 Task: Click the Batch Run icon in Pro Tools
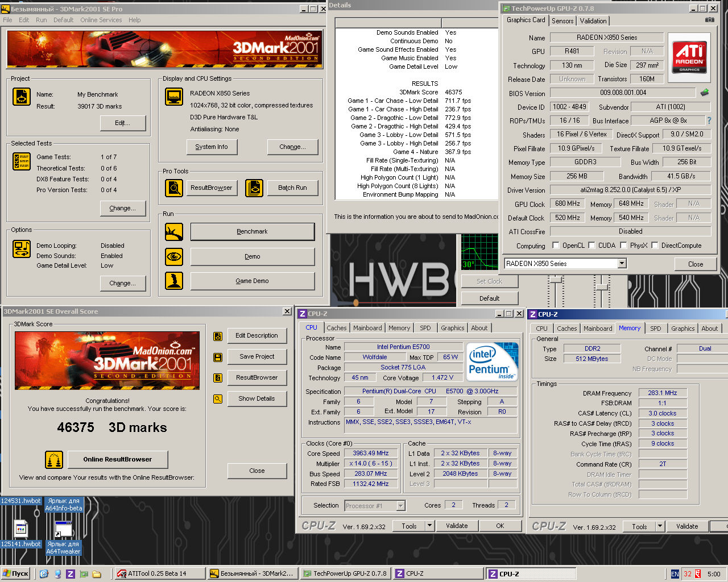click(254, 188)
